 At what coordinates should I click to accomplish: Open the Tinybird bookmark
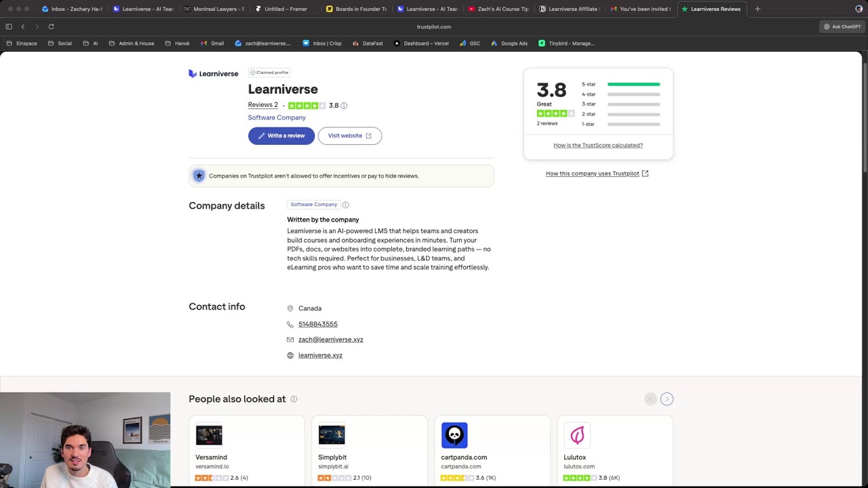[x=566, y=43]
